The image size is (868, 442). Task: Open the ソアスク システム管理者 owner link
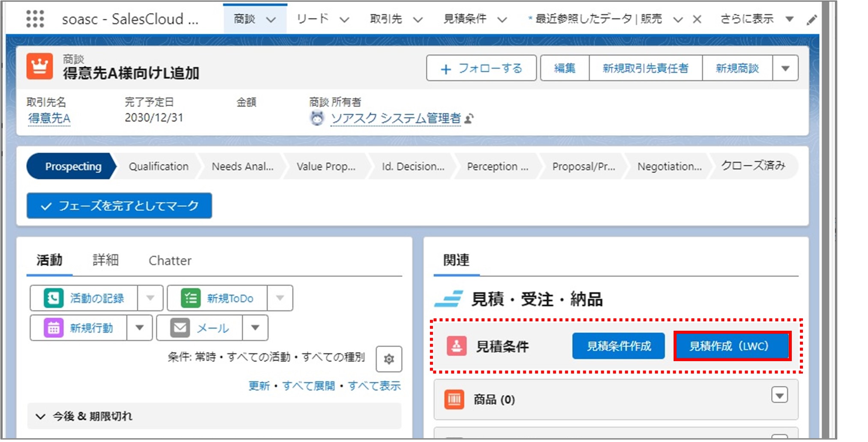[x=396, y=118]
